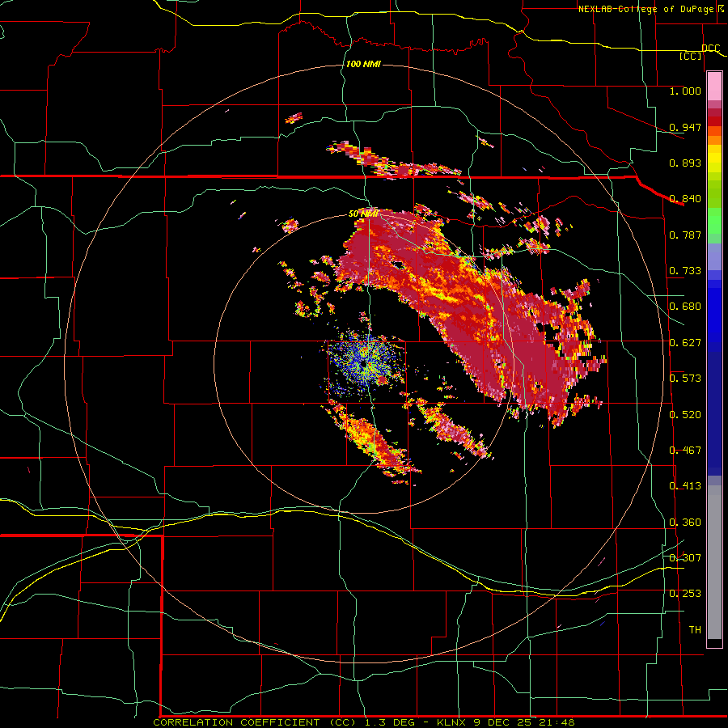Click the [CC] legend header
The width and height of the screenshot is (728, 728).
[x=691, y=56]
